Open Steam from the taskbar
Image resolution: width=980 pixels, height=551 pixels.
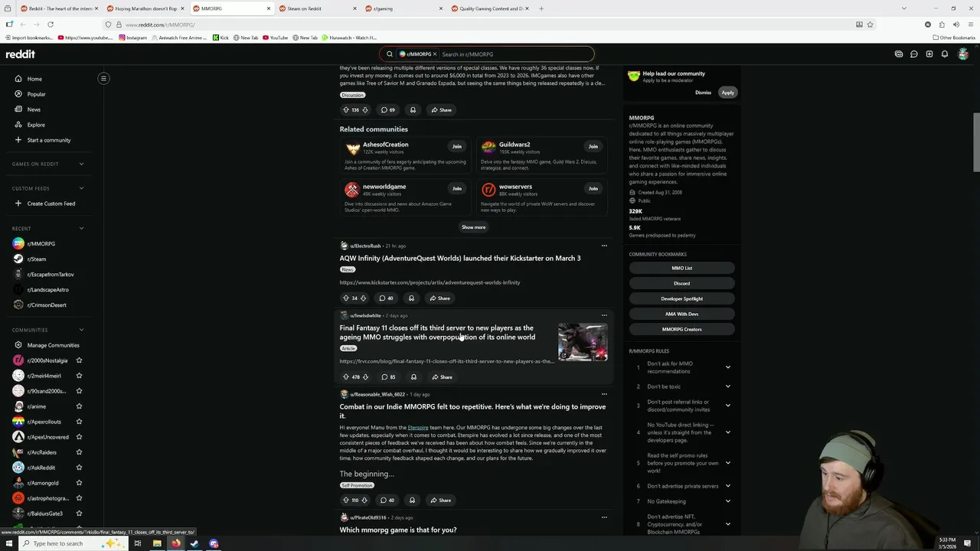point(194,543)
